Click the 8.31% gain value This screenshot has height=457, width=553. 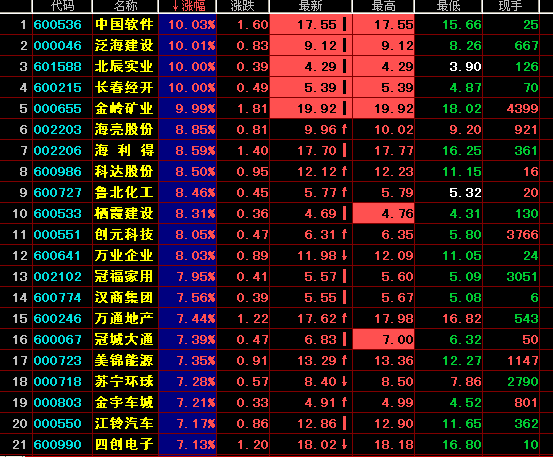click(195, 213)
